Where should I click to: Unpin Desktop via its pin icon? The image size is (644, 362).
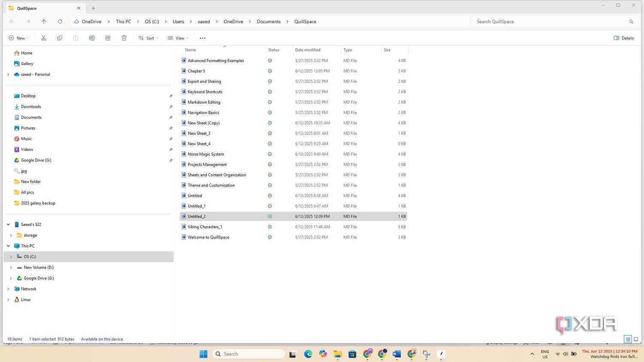point(171,96)
